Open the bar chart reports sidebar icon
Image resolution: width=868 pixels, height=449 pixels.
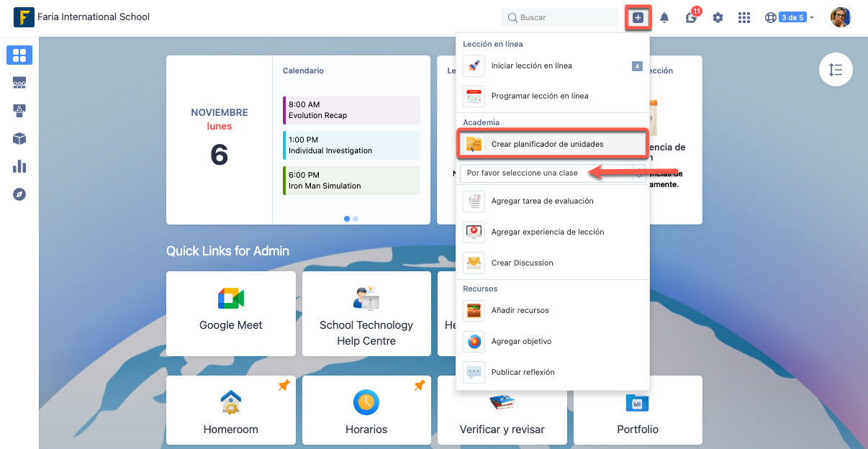click(x=19, y=167)
